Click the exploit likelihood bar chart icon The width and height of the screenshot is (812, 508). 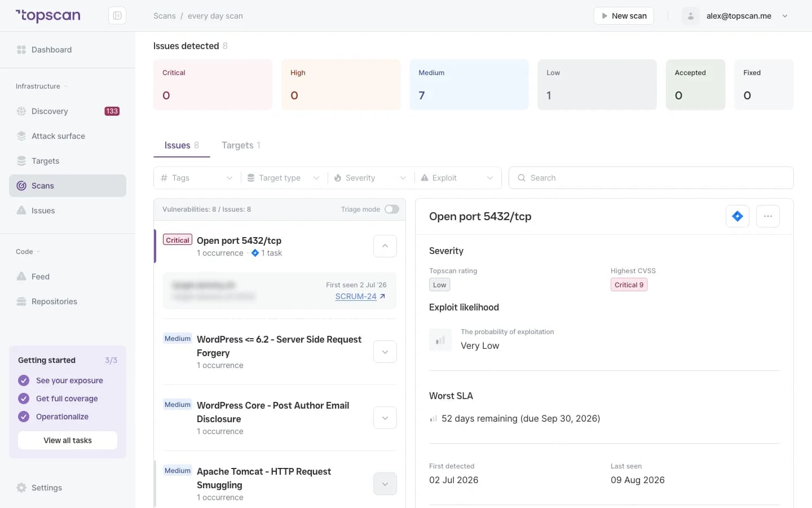pos(440,340)
